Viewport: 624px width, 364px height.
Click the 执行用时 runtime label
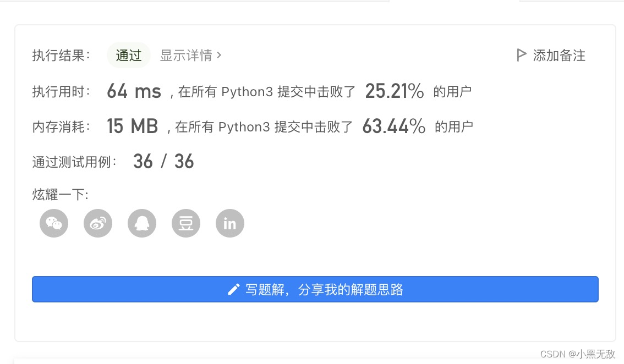(x=61, y=91)
